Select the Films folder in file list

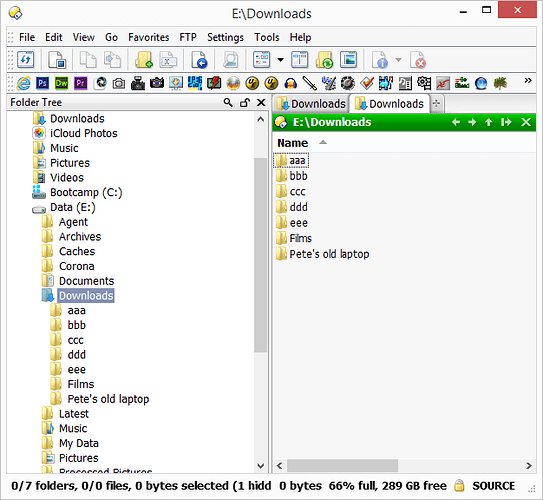tap(294, 239)
